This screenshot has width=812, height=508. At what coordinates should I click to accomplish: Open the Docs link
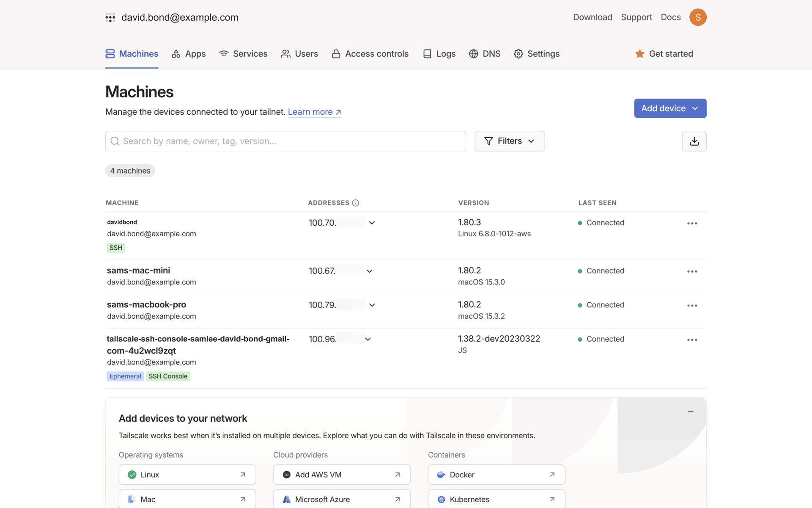point(670,17)
